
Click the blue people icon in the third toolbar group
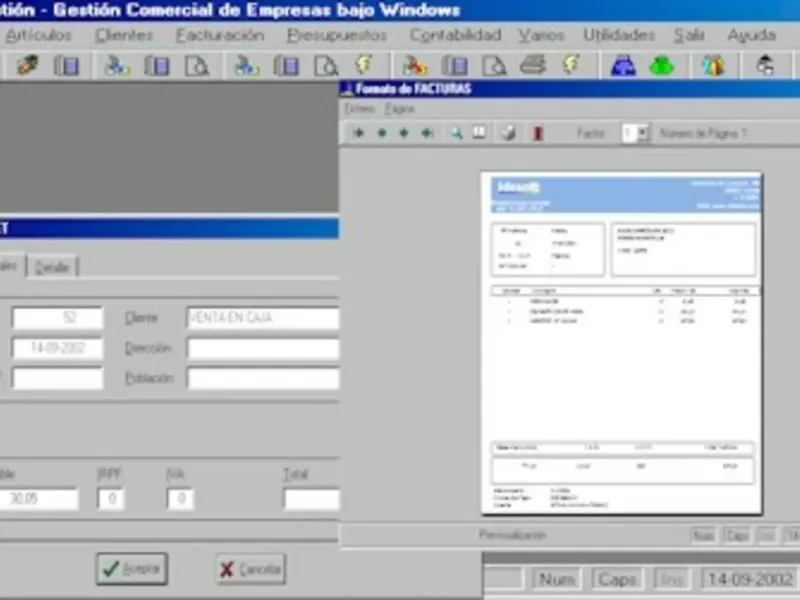pos(246,66)
